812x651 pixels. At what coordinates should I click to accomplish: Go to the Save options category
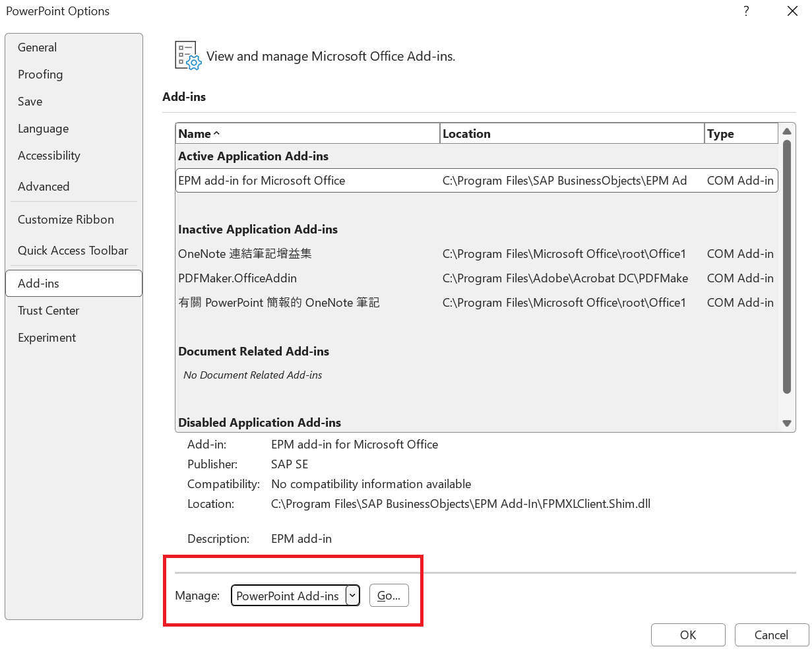pyautogui.click(x=73, y=102)
